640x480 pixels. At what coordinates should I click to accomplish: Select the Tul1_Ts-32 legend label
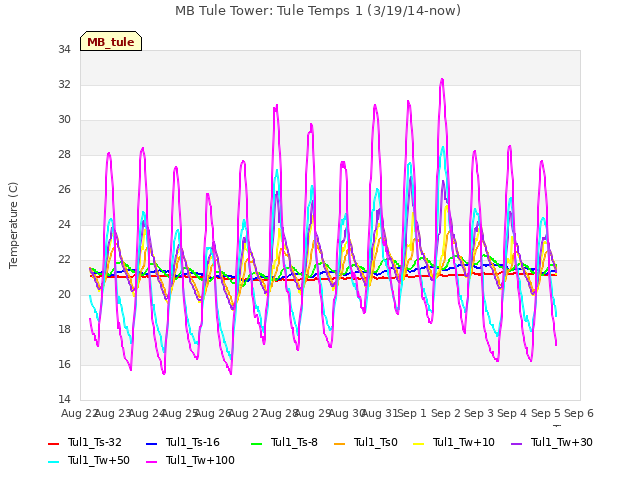click(95, 442)
